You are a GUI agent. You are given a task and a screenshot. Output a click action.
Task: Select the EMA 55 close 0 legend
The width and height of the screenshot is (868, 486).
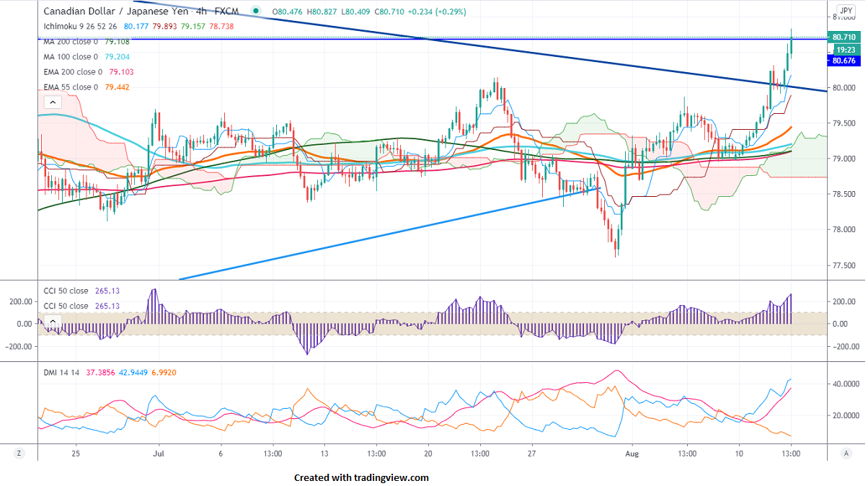click(x=71, y=87)
